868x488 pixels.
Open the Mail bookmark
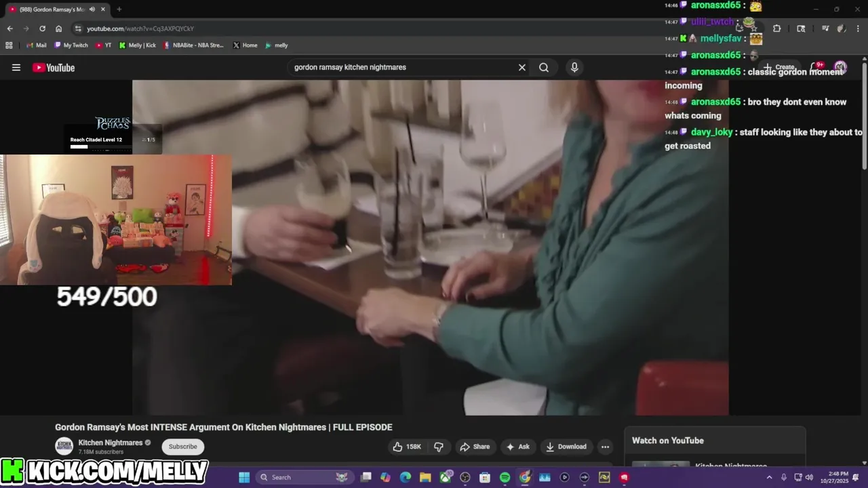[x=37, y=45]
